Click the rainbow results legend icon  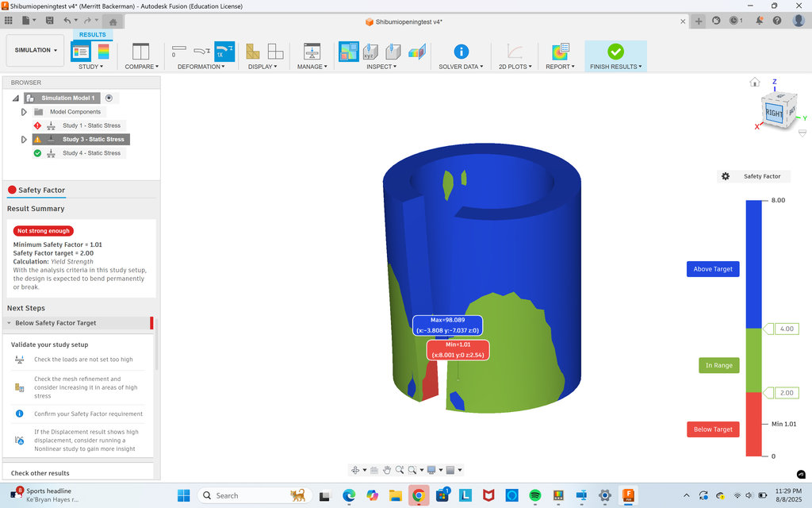coord(103,52)
